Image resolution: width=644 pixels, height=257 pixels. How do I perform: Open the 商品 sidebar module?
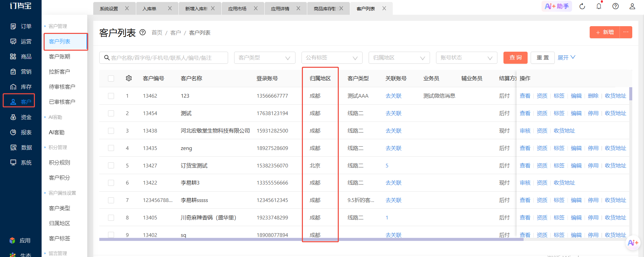click(x=21, y=56)
